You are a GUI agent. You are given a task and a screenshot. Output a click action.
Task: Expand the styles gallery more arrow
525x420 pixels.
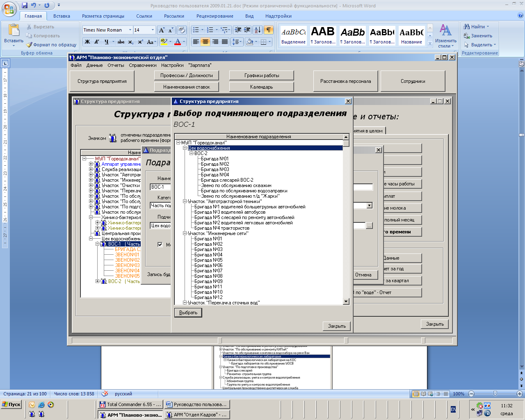click(430, 43)
